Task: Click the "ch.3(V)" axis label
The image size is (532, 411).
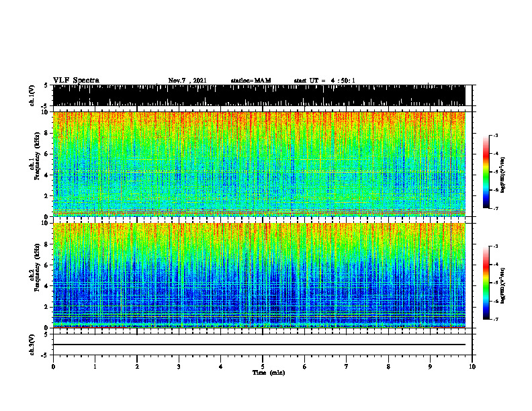Action: (x=32, y=345)
